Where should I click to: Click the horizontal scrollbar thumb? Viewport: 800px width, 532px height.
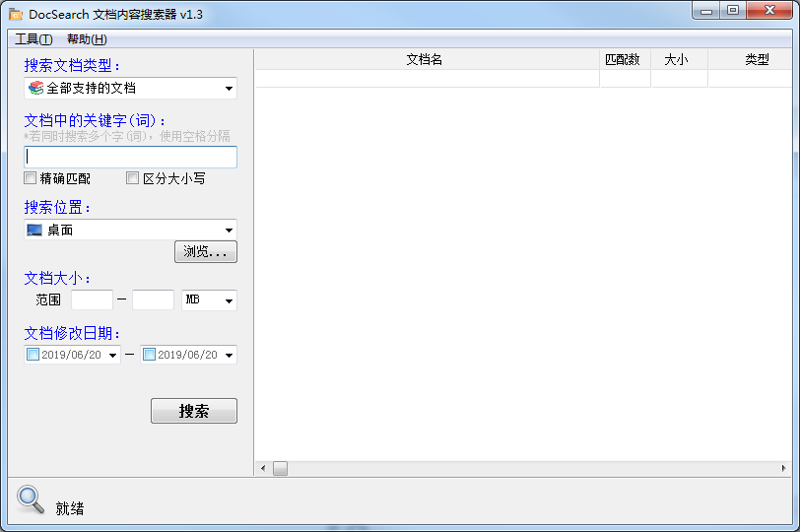click(x=280, y=468)
